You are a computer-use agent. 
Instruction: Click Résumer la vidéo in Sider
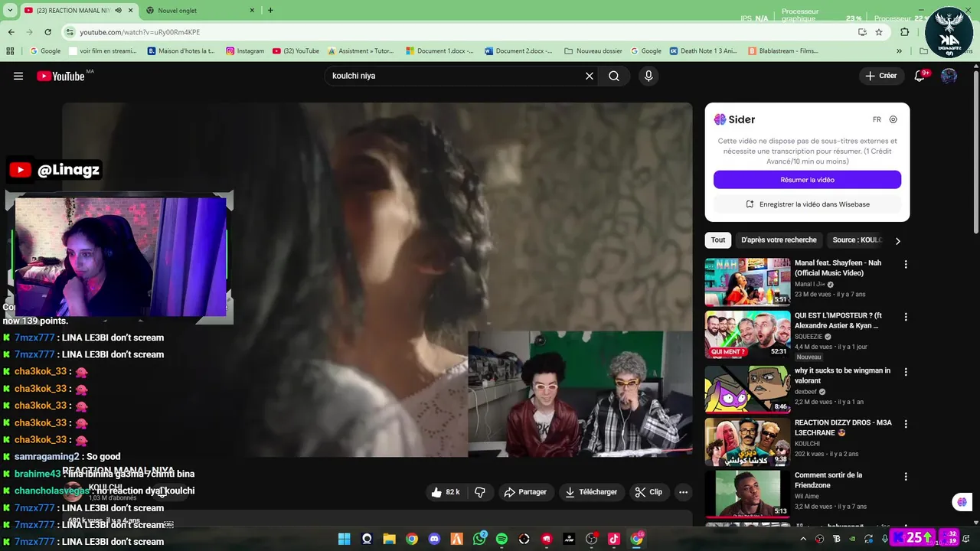(807, 180)
